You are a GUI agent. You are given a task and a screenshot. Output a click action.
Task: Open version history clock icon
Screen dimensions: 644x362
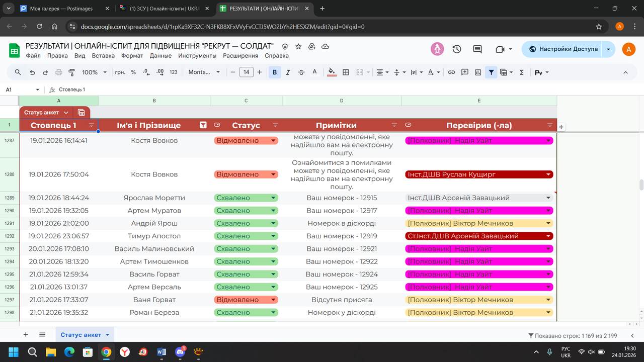pos(457,49)
